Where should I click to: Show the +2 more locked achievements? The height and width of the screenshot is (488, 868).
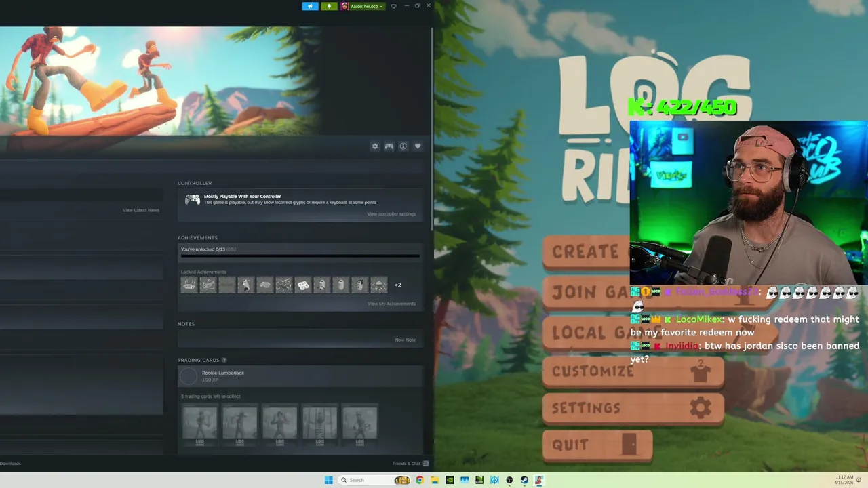pyautogui.click(x=398, y=285)
